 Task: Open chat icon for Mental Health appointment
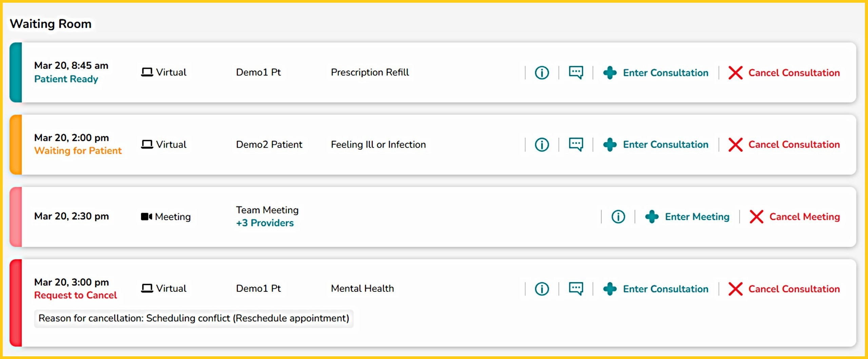click(576, 289)
